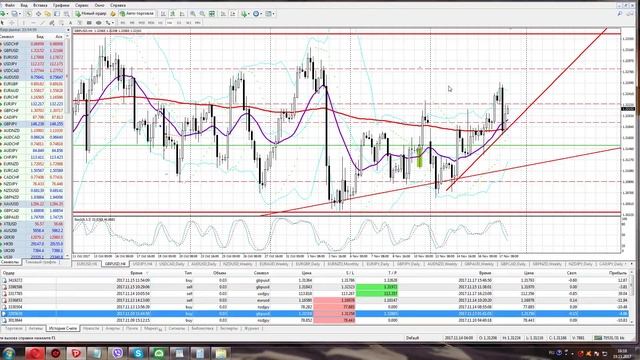Image resolution: width=640 pixels, height=360 pixels.
Task: Select the Fibonacci retracement tool
Action: (x=62, y=22)
